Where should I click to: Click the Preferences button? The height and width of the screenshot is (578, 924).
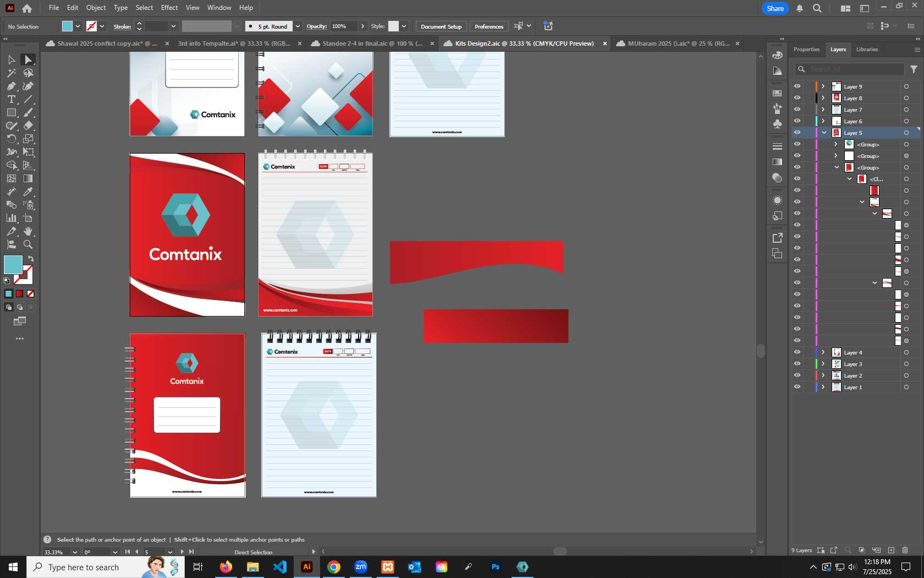489,26
